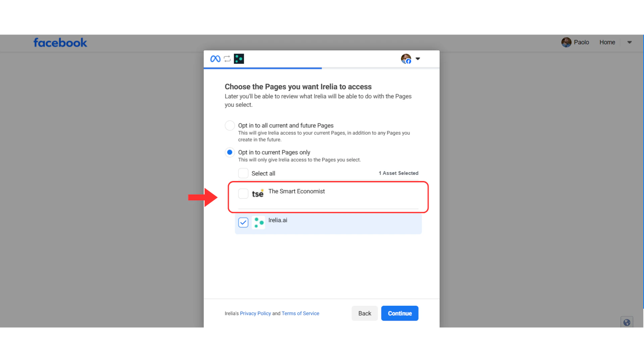The height and width of the screenshot is (362, 644).
Task: Click the blue progress bar at dialog top
Action: pos(263,68)
